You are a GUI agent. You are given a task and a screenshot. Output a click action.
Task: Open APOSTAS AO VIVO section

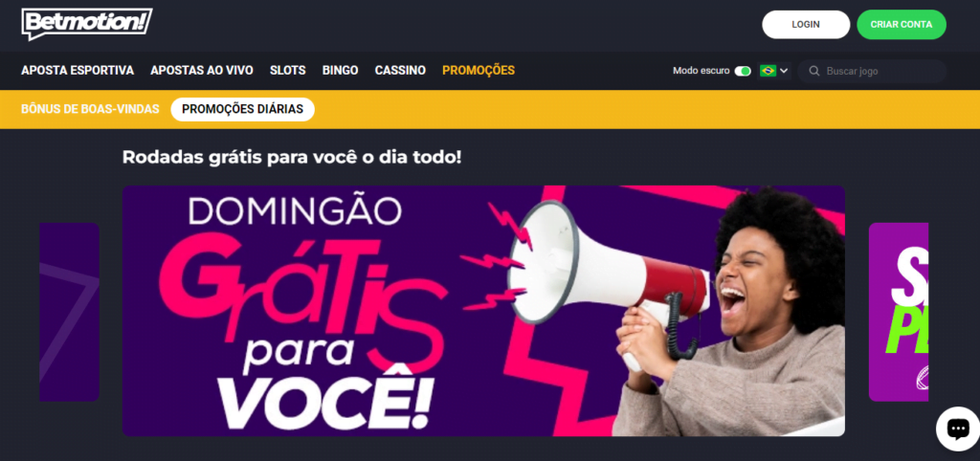[202, 71]
